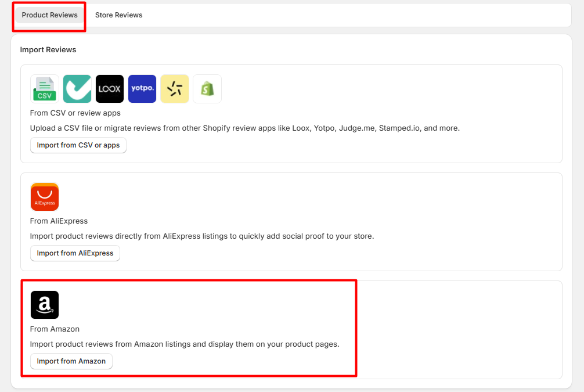The width and height of the screenshot is (584, 392).
Task: Click the CSV file icon
Action: 45,89
